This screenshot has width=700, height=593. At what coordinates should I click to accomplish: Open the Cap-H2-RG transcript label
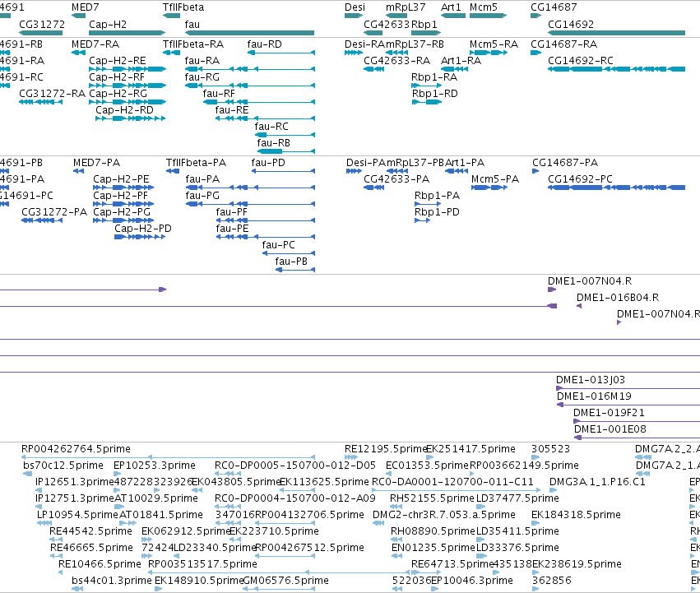pos(118,94)
